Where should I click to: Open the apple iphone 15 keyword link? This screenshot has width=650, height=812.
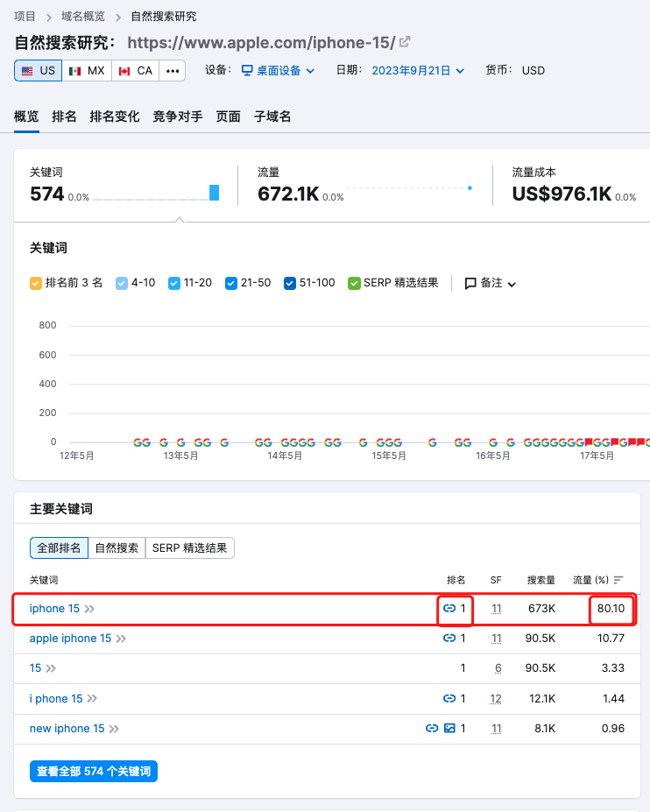point(70,638)
